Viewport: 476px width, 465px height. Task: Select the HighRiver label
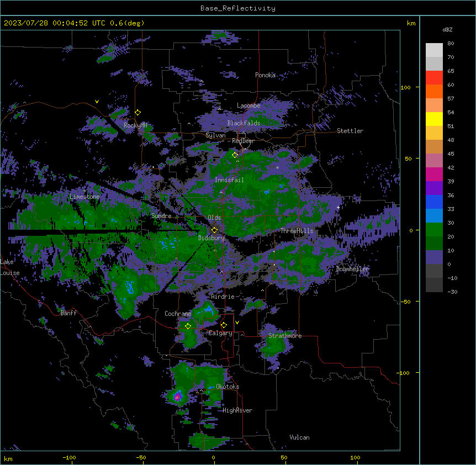pos(237,410)
